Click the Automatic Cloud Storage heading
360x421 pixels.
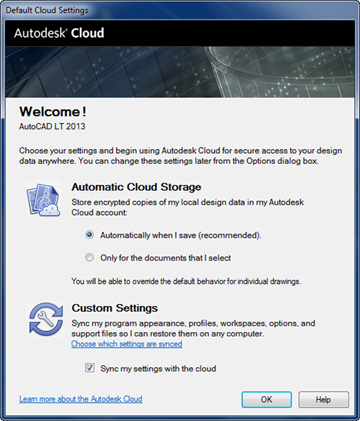(136, 187)
